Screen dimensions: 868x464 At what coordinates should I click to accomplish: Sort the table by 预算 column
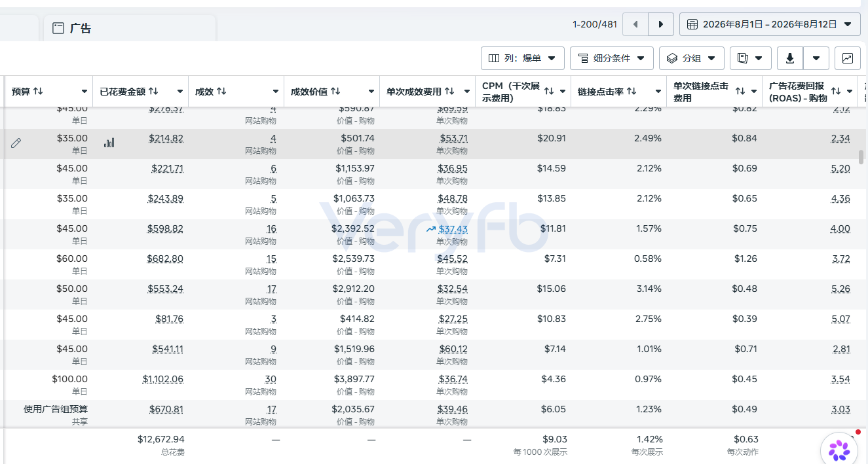tap(38, 91)
